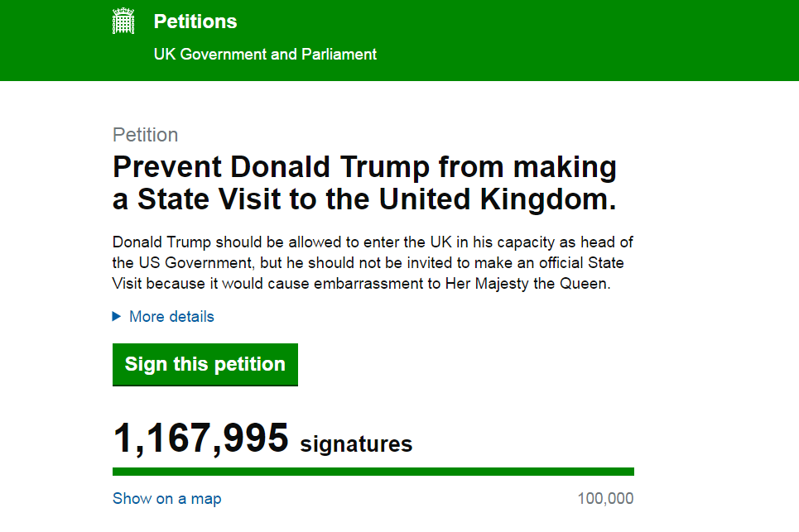Click the empty area of the green header banner

click(x=586, y=41)
